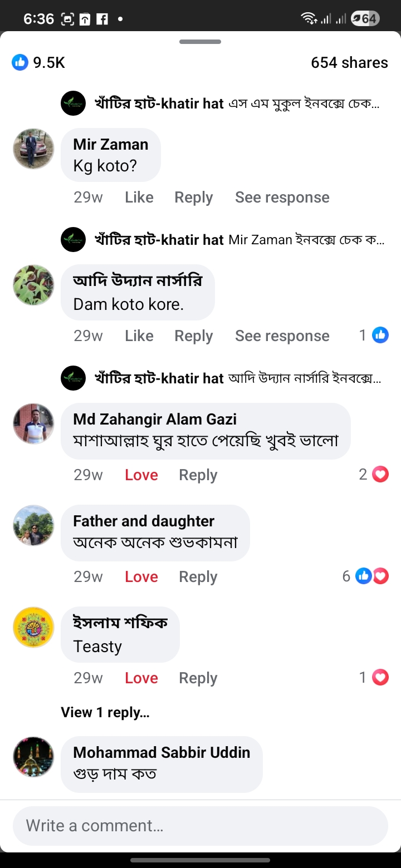Tap আদি উদ্যান নার্সারি profile avatar

coord(33,285)
